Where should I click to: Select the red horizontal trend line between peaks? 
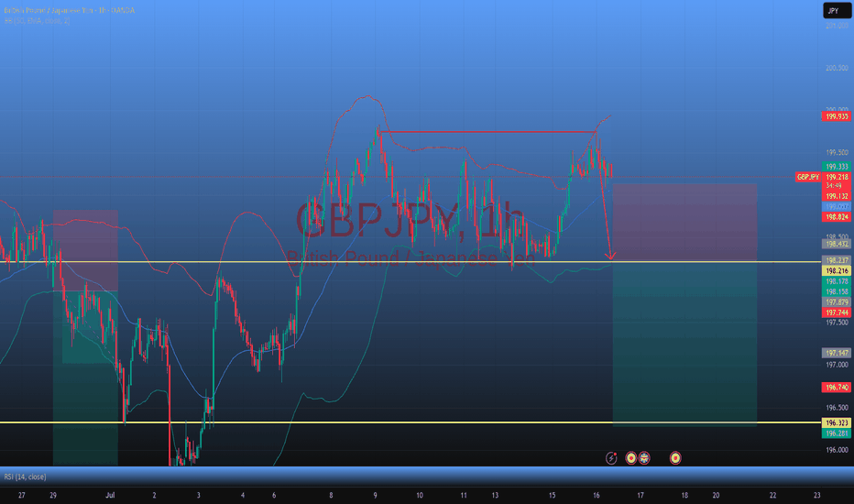coord(487,132)
